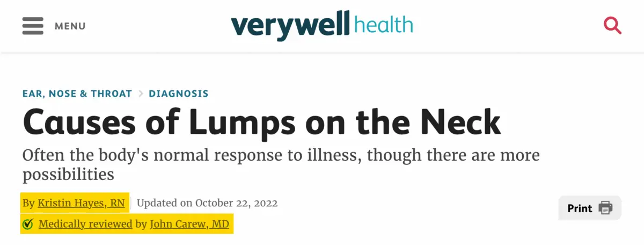This screenshot has width=644, height=245.
Task: Click the Causes of Lumps on the Neck headline
Action: point(262,122)
